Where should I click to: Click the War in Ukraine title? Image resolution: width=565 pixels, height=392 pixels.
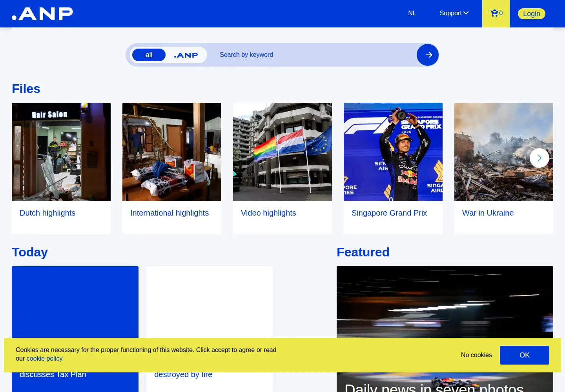pyautogui.click(x=488, y=213)
